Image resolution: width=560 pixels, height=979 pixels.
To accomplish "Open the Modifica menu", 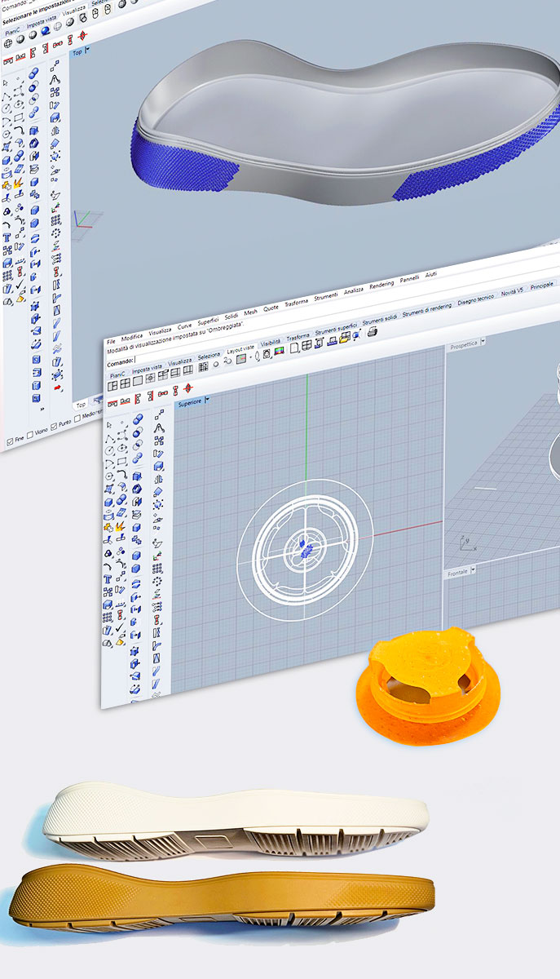I will pyautogui.click(x=132, y=338).
